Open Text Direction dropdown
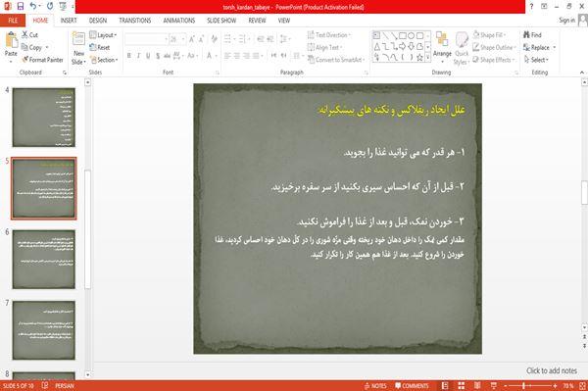 329,35
